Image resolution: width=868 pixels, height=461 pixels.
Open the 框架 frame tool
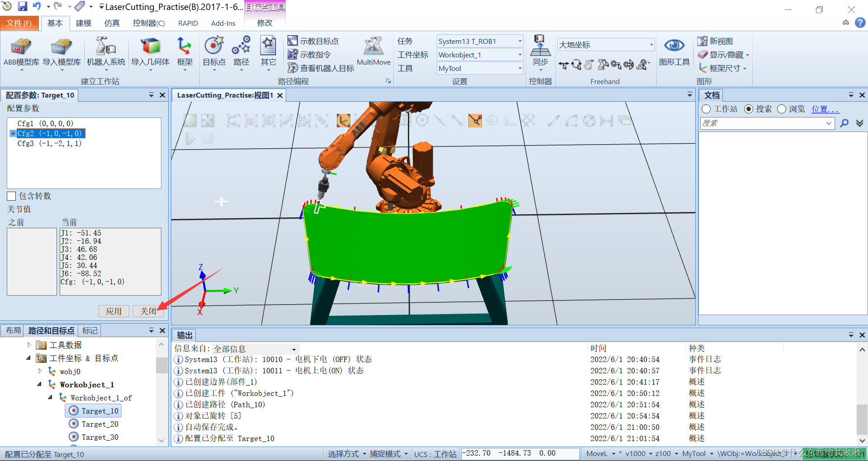(x=184, y=52)
